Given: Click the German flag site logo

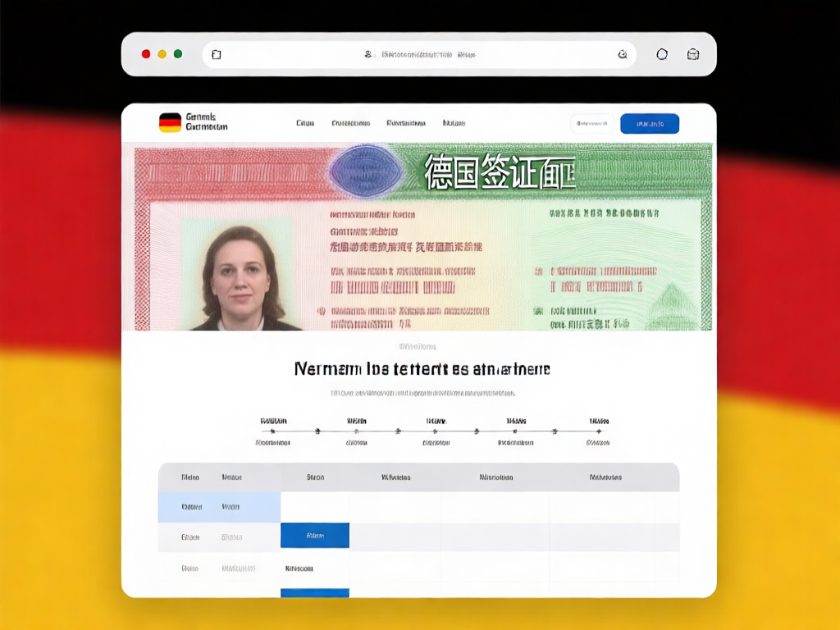Looking at the screenshot, I should pyautogui.click(x=170, y=123).
